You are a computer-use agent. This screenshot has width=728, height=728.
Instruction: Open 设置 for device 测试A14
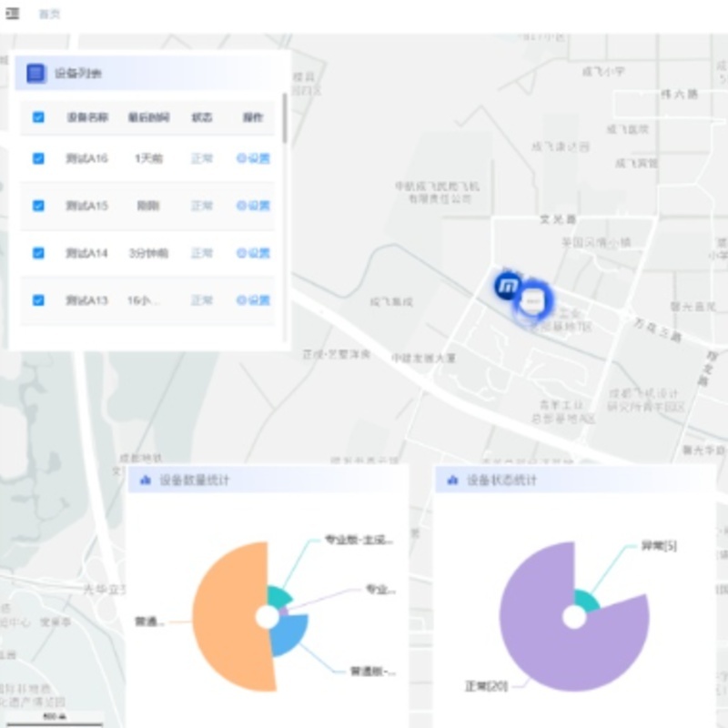pos(253,253)
